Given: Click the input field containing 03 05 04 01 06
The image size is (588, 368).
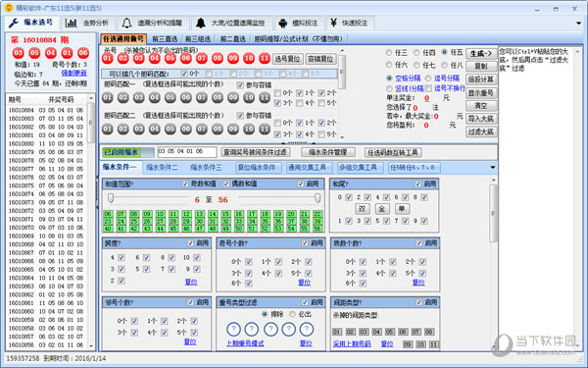Looking at the screenshot, I should coord(187,152).
